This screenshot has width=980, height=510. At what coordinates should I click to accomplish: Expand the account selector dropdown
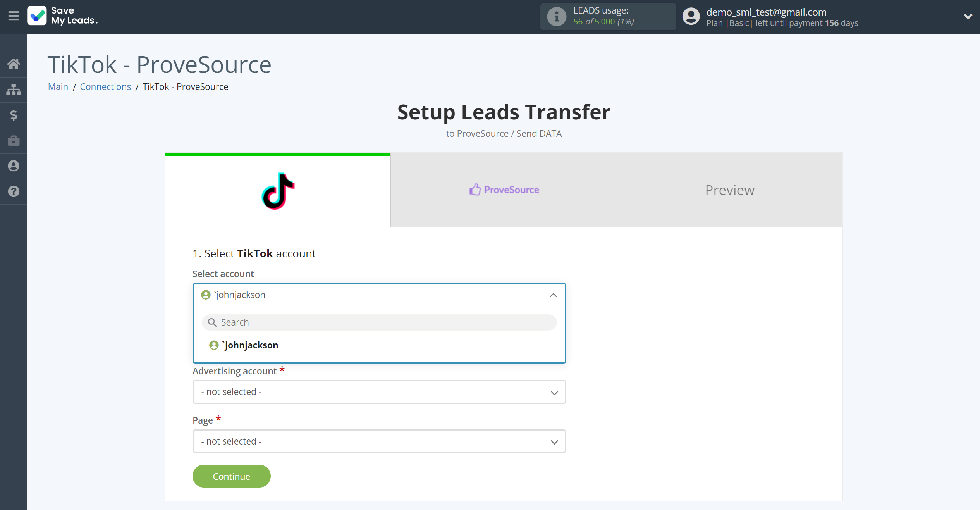[379, 295]
